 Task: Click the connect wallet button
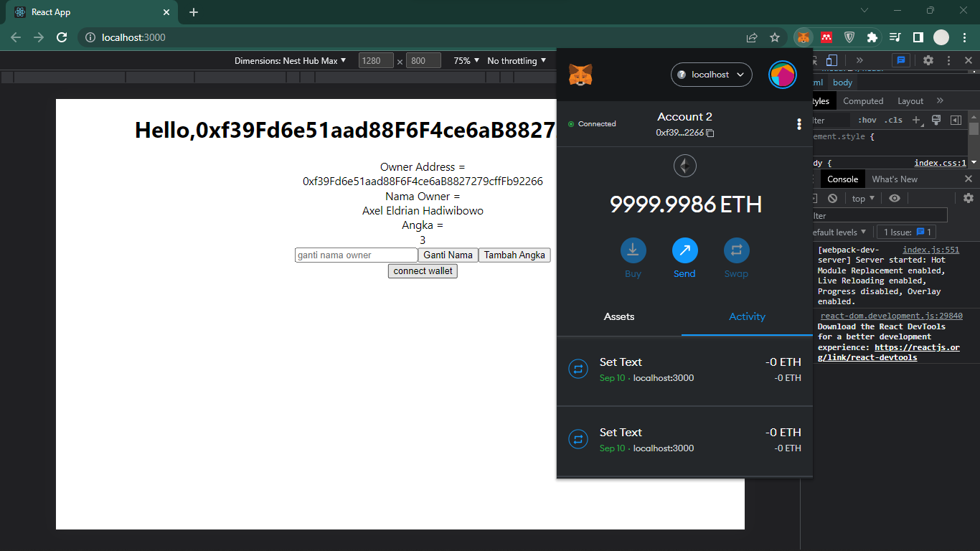click(423, 270)
